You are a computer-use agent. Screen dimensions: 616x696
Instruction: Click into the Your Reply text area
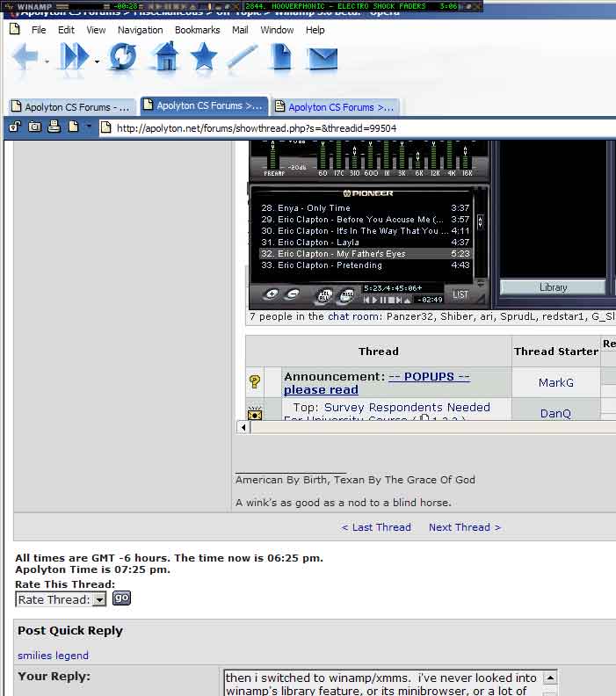click(384, 683)
